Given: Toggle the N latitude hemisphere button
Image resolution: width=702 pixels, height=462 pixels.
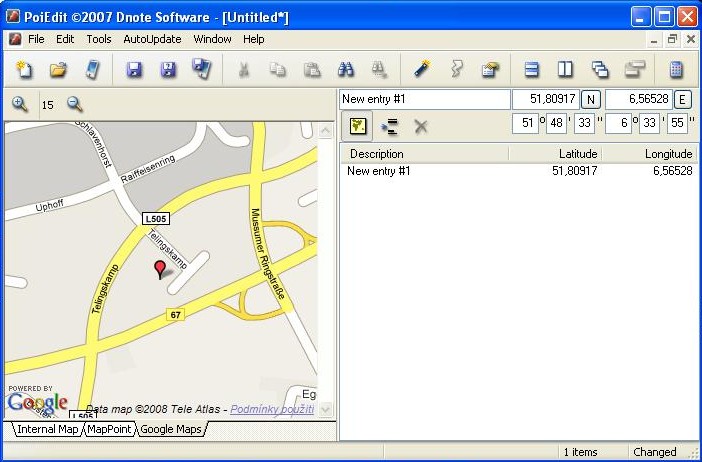Looking at the screenshot, I should click(x=591, y=99).
